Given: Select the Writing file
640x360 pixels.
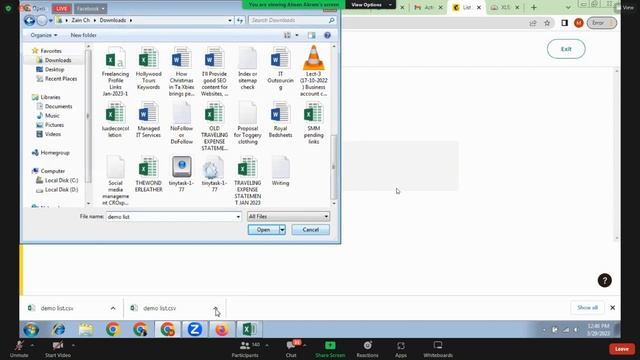Looking at the screenshot, I should point(280,171).
